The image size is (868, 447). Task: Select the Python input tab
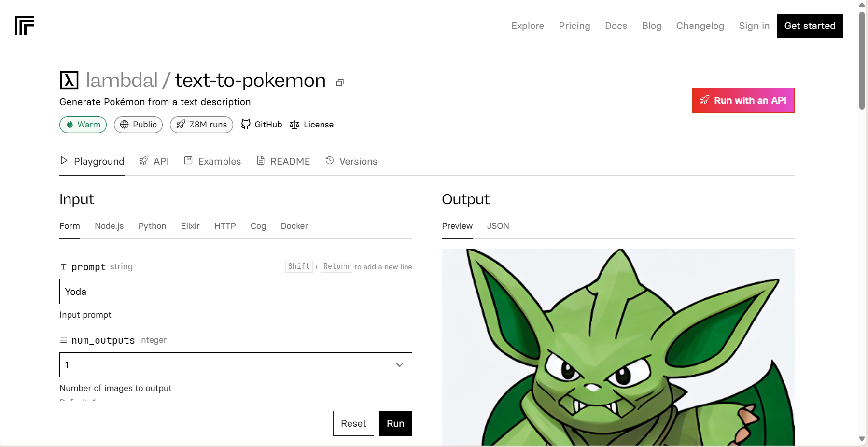point(152,226)
